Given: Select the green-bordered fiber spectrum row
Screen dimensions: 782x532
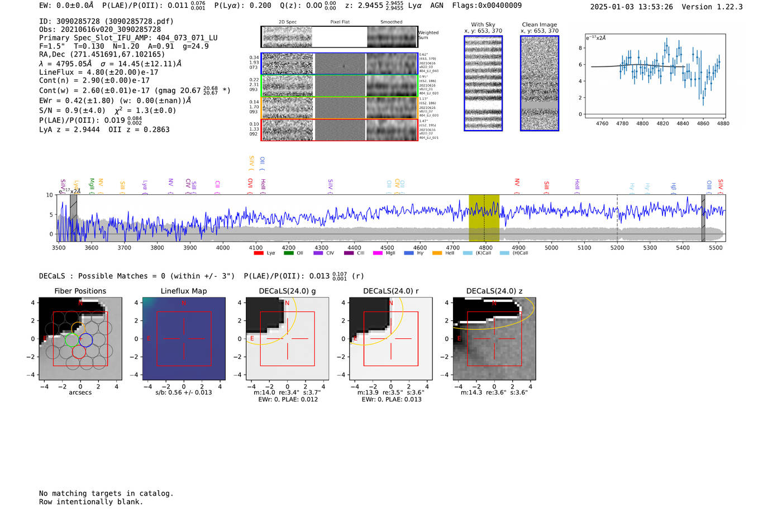Looking at the screenshot, I should pos(340,86).
